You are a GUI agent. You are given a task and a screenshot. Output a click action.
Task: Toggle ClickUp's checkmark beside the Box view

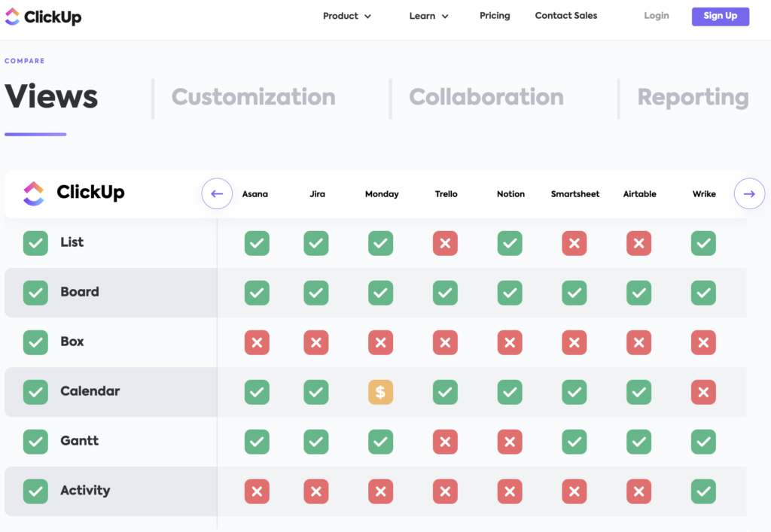click(x=35, y=342)
